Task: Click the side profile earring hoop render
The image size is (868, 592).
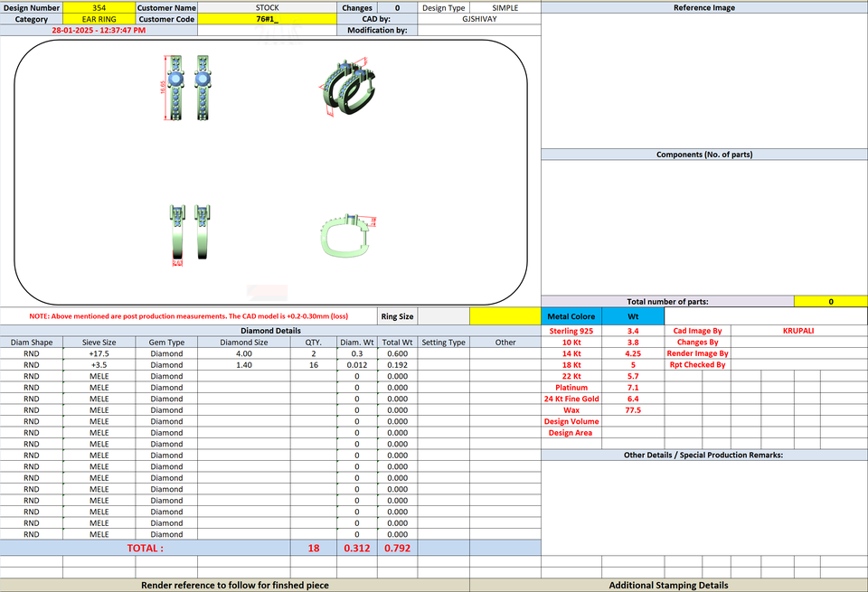Action: 349,236
